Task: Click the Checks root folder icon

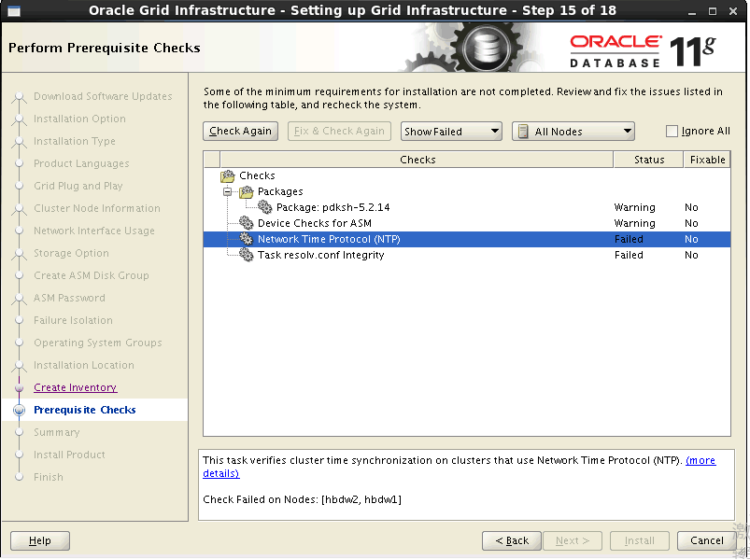Action: coord(228,175)
